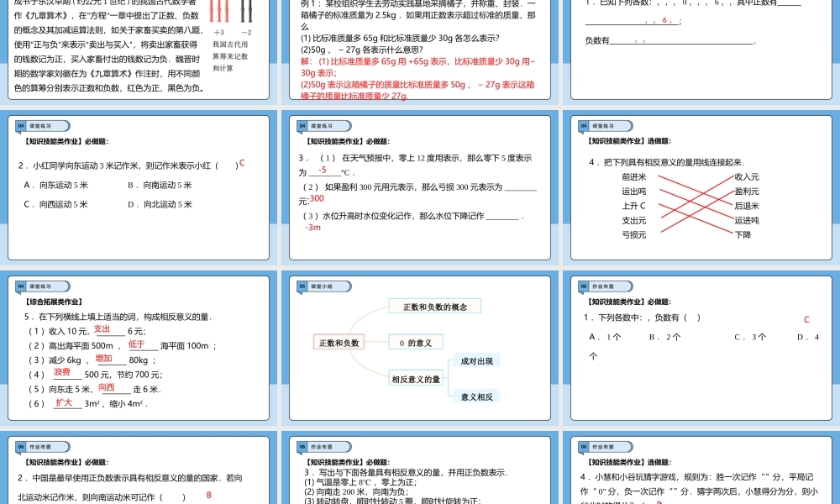Click the matching item 盈利元
Screen dimensions: 840x504
747,192
